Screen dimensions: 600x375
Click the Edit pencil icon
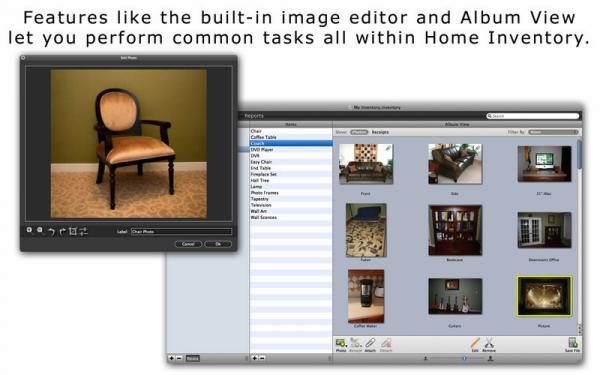pos(475,344)
